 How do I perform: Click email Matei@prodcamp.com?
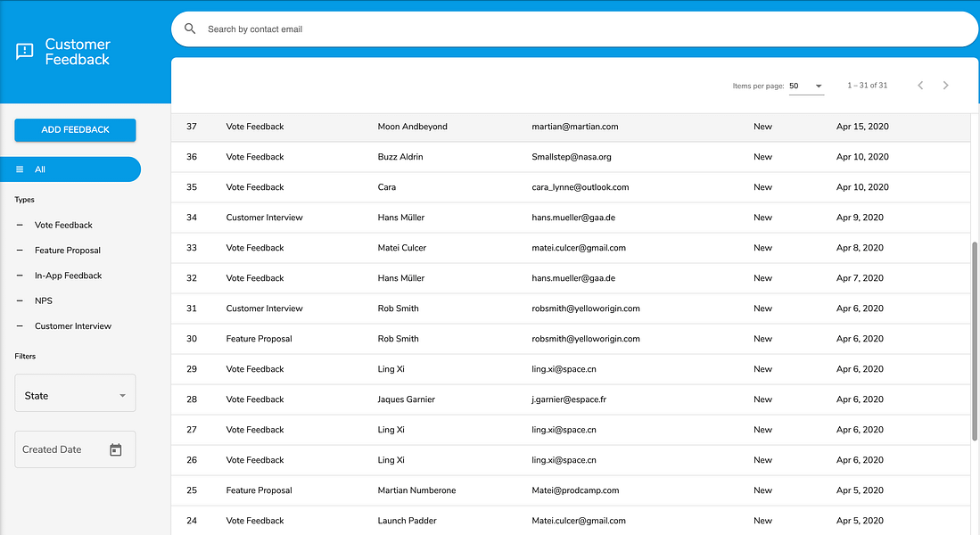(575, 490)
